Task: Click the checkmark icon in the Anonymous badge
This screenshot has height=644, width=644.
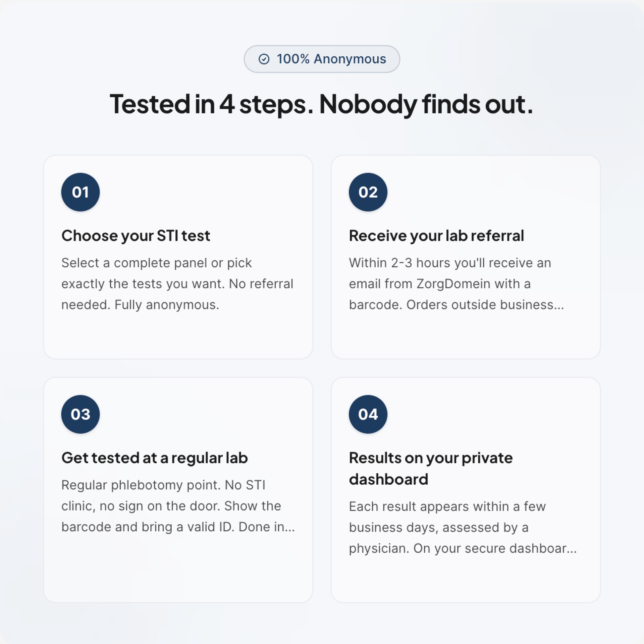Action: [x=264, y=59]
